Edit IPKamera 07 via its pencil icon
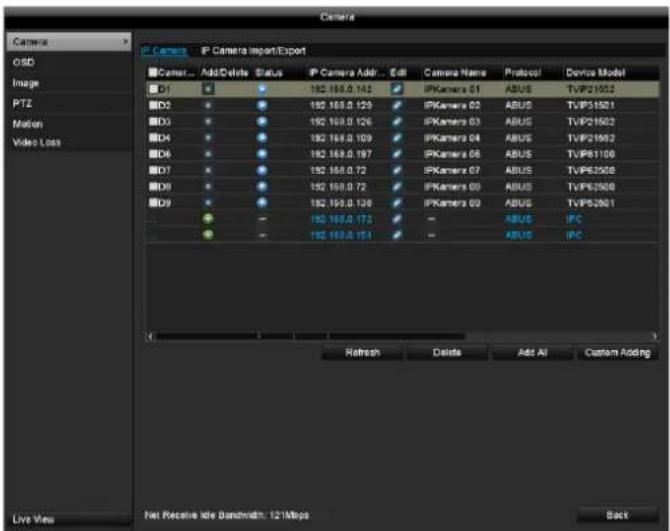Screen dimensions: 670x531 [397, 170]
